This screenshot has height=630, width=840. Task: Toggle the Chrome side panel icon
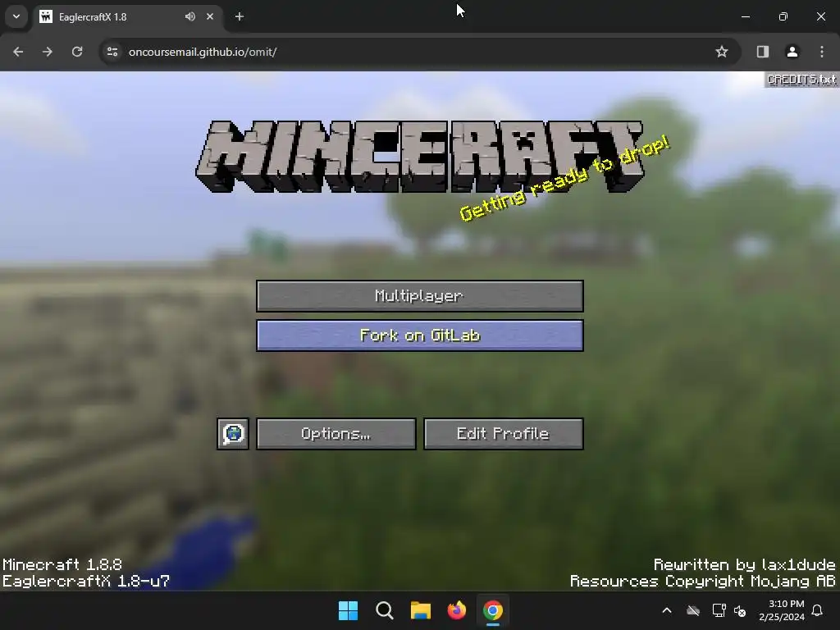pyautogui.click(x=763, y=52)
